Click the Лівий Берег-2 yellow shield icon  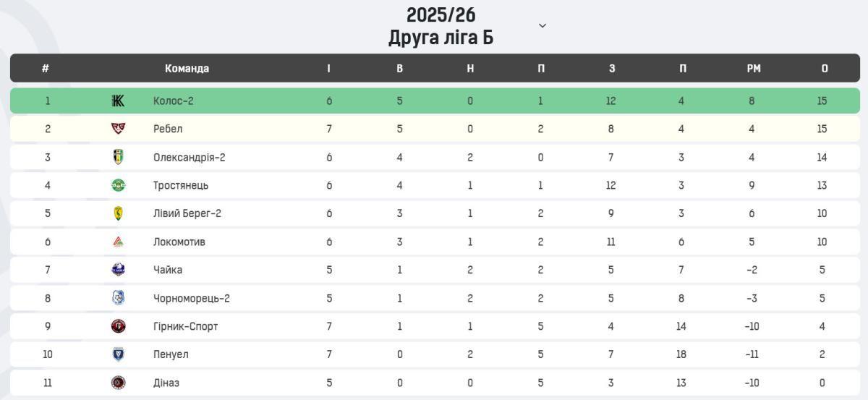(118, 213)
